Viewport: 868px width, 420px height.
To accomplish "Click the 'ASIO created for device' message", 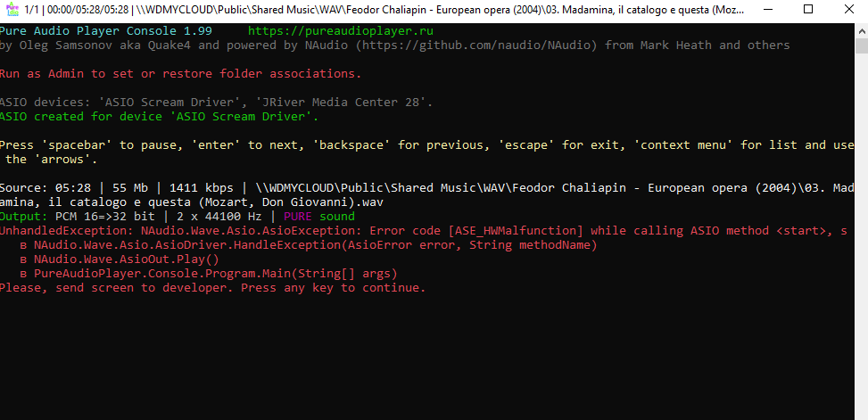I will click(159, 117).
